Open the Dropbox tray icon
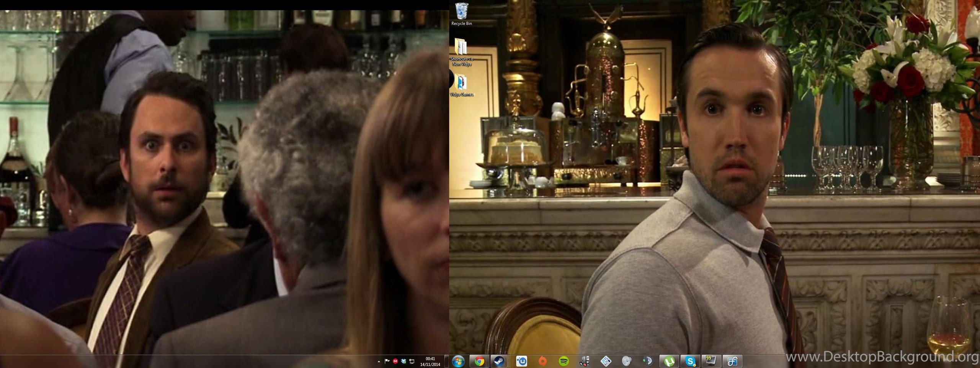Image resolution: width=980 pixels, height=368 pixels. click(x=403, y=361)
